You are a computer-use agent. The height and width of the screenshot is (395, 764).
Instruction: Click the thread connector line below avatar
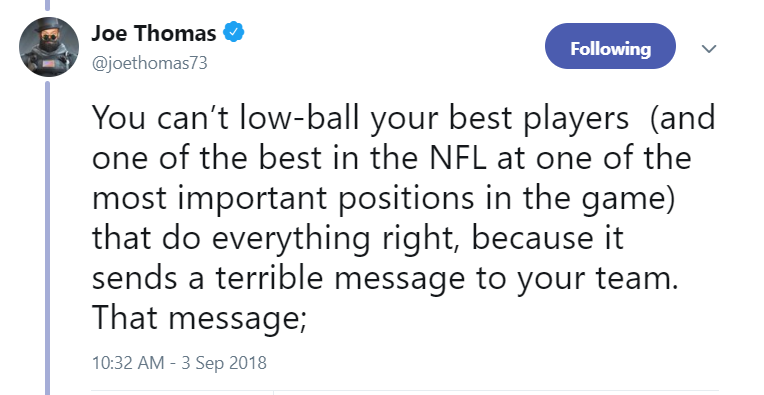click(47, 238)
